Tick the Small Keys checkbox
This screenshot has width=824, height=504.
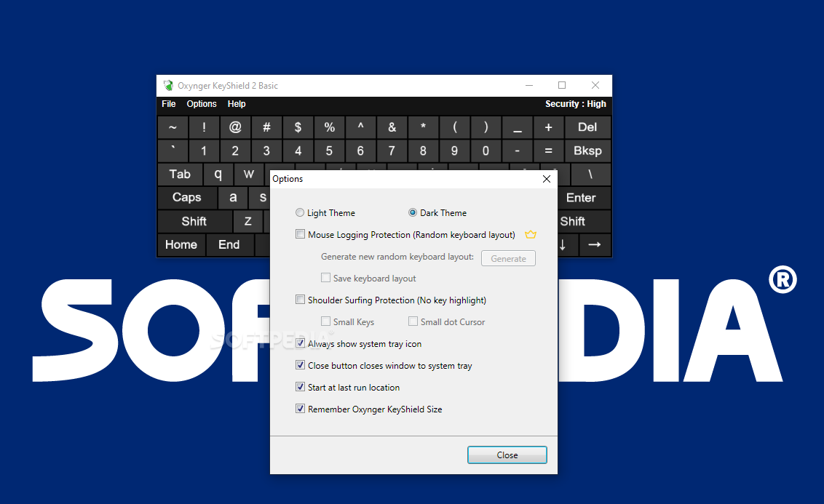click(x=326, y=321)
